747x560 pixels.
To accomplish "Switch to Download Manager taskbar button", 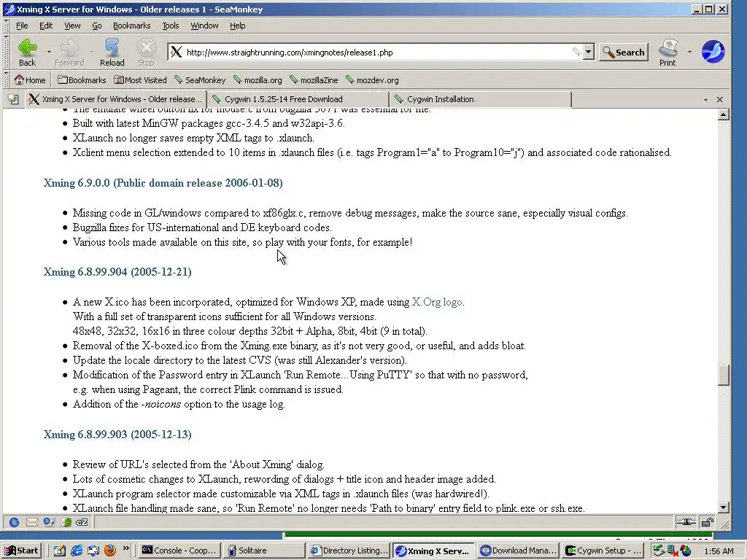I will pos(518,551).
